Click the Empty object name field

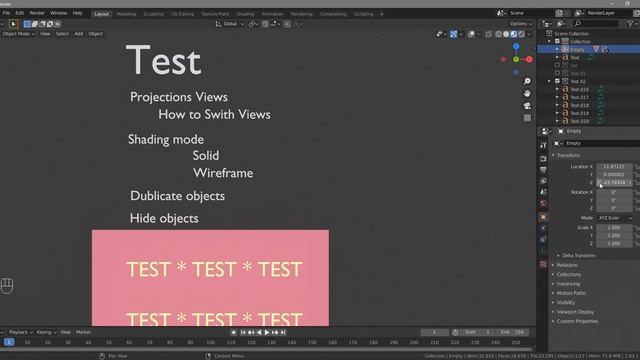point(602,143)
